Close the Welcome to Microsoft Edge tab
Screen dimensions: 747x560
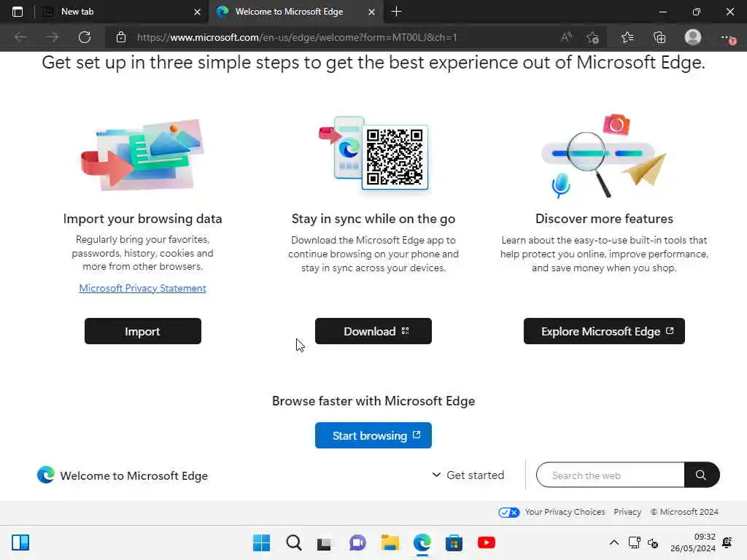coord(371,12)
